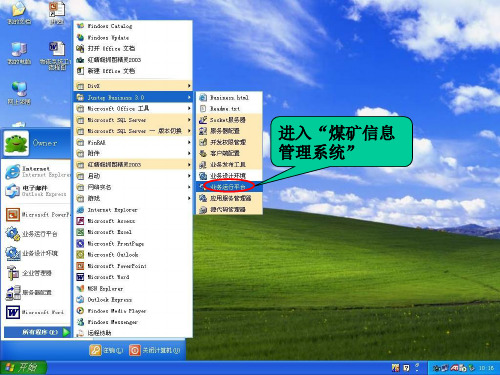
Task: Open 网上邻居 desktop icon
Action: tap(19, 93)
